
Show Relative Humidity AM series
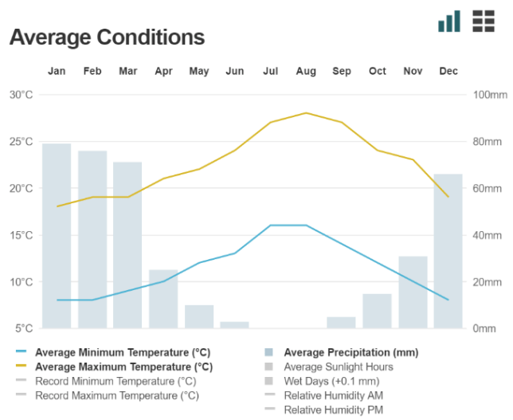(x=333, y=394)
